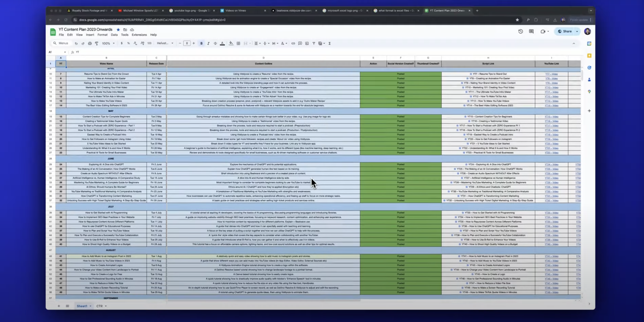Open Google Keep in the side panel

coord(589,56)
